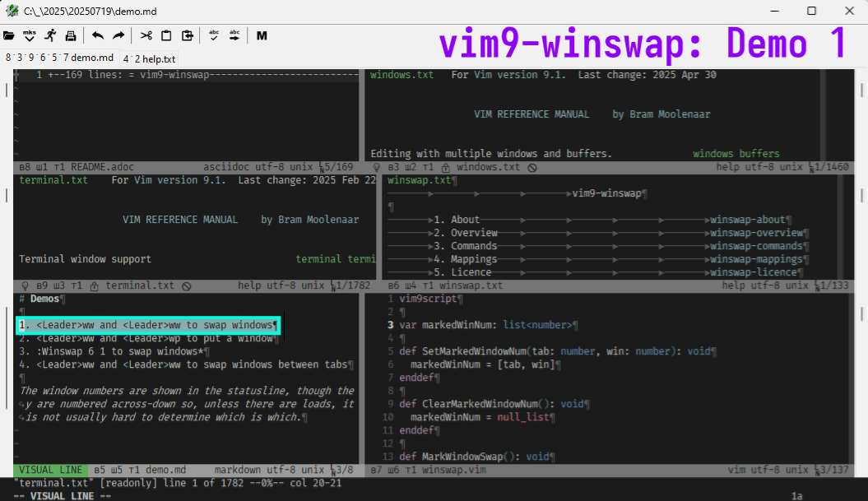Follow the winswap-licence tag

pyautogui.click(x=754, y=272)
